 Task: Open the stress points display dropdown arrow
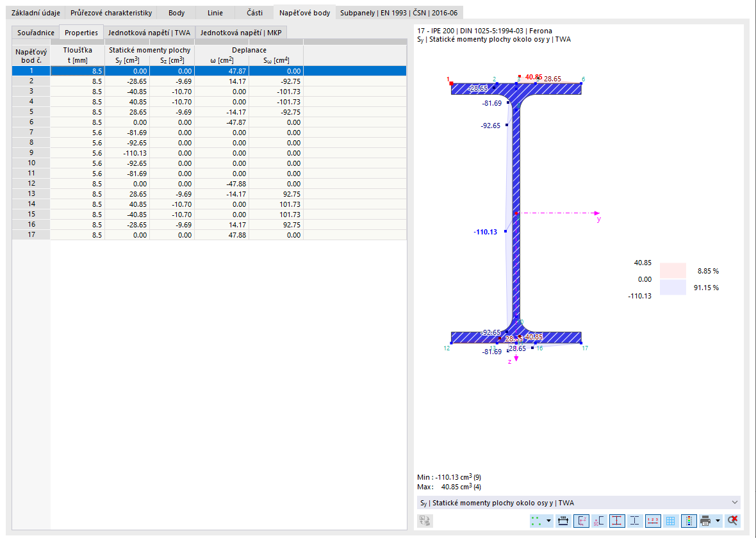click(548, 521)
